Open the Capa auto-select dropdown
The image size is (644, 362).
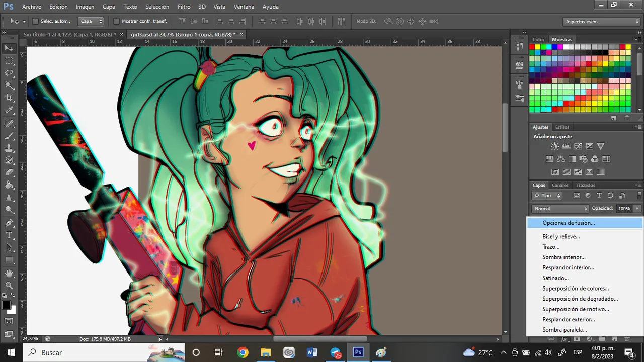pos(91,21)
